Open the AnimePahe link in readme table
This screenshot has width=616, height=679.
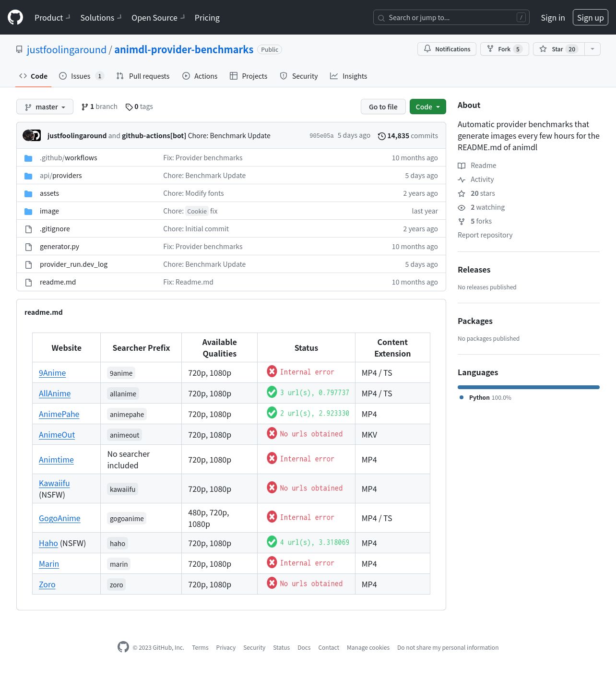(x=59, y=414)
